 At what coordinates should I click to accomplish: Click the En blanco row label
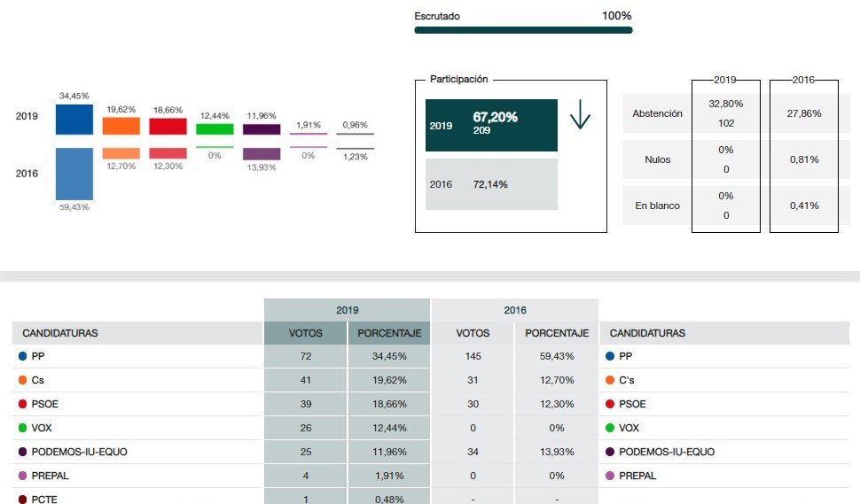click(657, 205)
